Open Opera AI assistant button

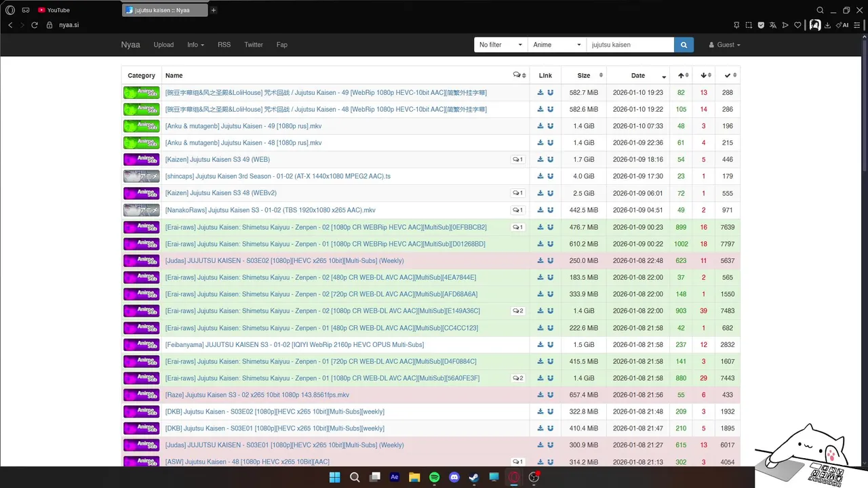[842, 25]
